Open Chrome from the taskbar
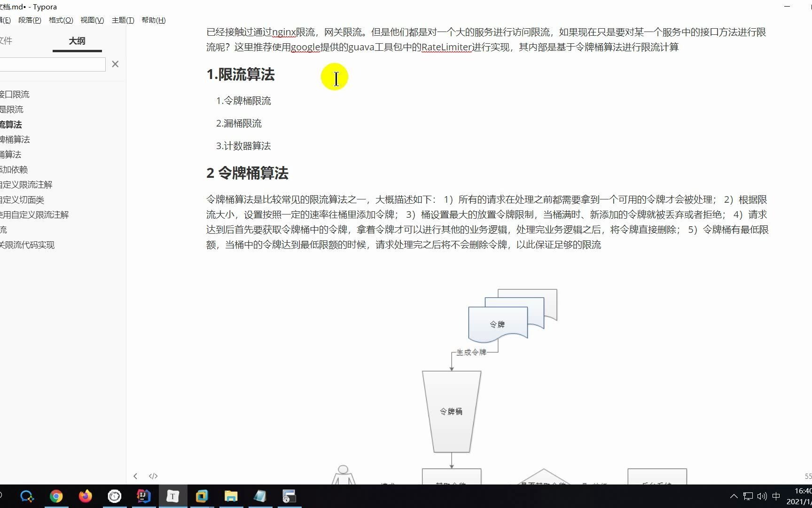Image resolution: width=812 pixels, height=508 pixels. pos(56,496)
